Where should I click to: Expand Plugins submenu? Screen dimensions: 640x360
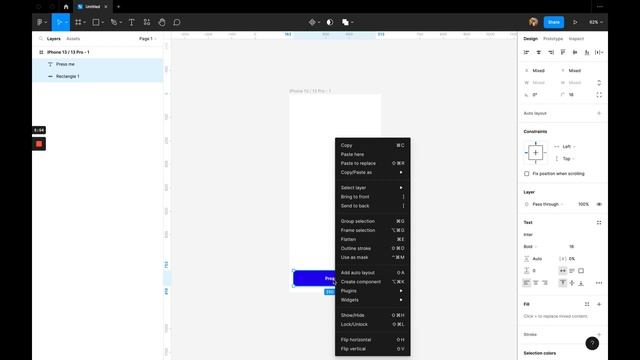tap(372, 291)
